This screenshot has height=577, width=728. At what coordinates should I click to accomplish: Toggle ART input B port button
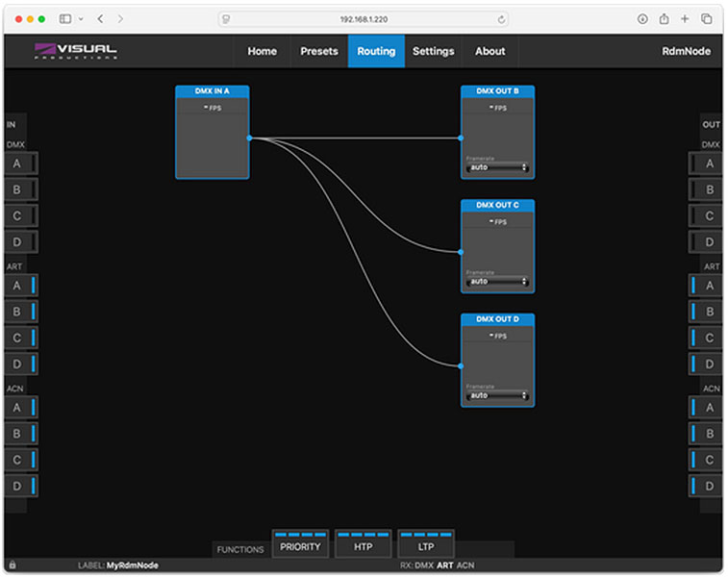click(x=20, y=313)
